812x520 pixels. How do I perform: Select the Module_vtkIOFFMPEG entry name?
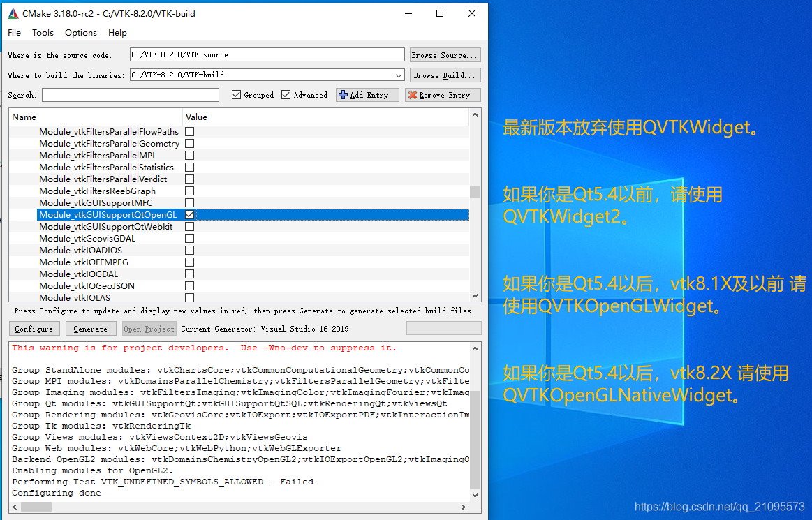click(84, 262)
